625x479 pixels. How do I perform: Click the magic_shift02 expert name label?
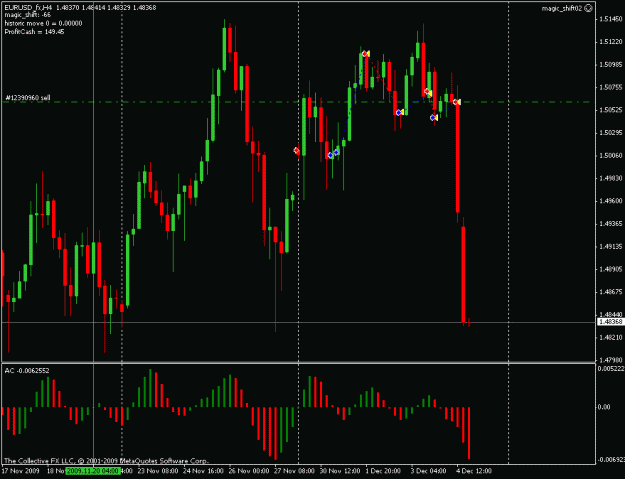tap(562, 8)
